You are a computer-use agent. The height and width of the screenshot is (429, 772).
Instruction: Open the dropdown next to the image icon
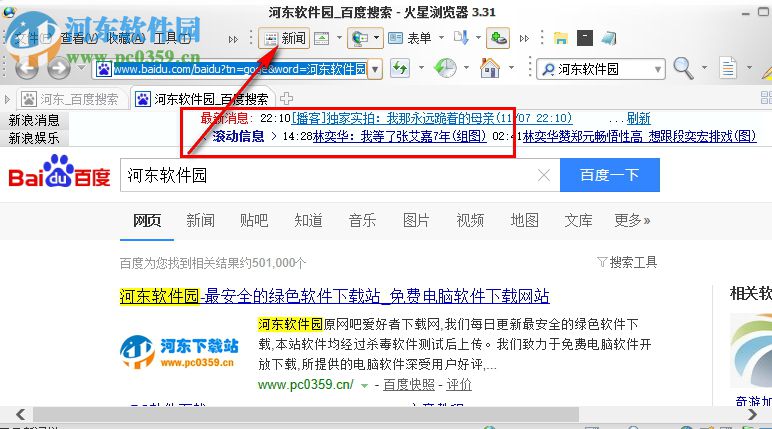(339, 37)
